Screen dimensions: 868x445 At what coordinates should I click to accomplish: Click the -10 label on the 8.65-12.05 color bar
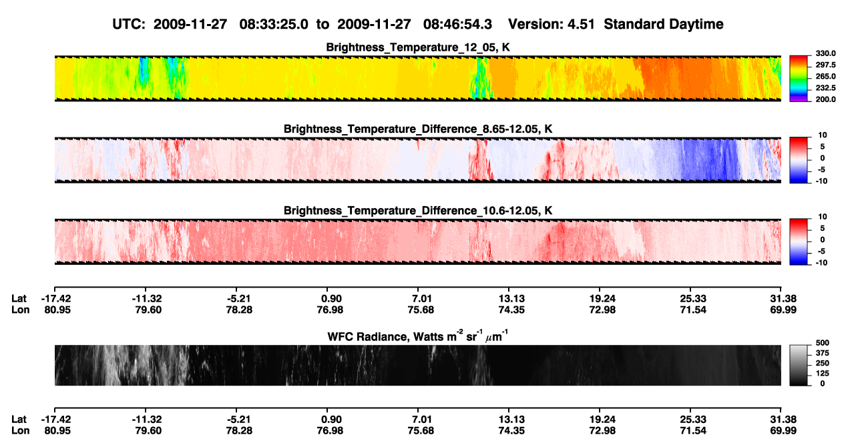click(x=823, y=181)
